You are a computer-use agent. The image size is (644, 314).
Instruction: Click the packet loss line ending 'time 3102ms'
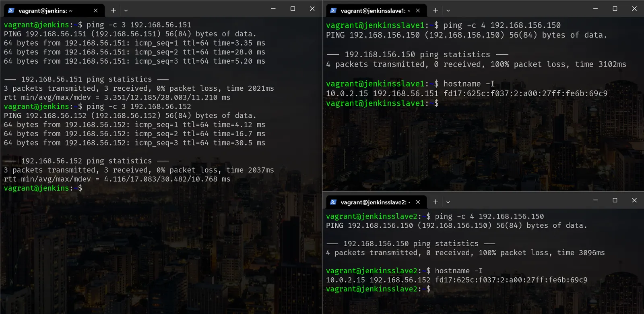coord(476,64)
